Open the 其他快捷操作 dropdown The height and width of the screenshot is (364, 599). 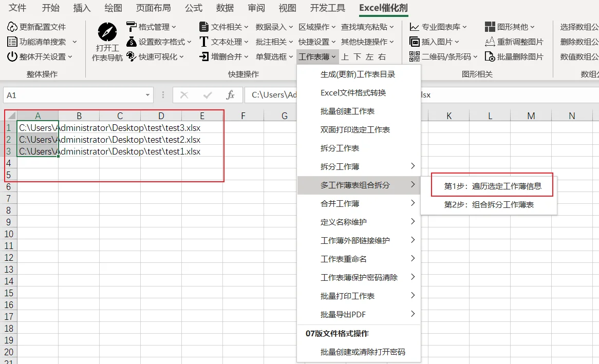click(367, 42)
